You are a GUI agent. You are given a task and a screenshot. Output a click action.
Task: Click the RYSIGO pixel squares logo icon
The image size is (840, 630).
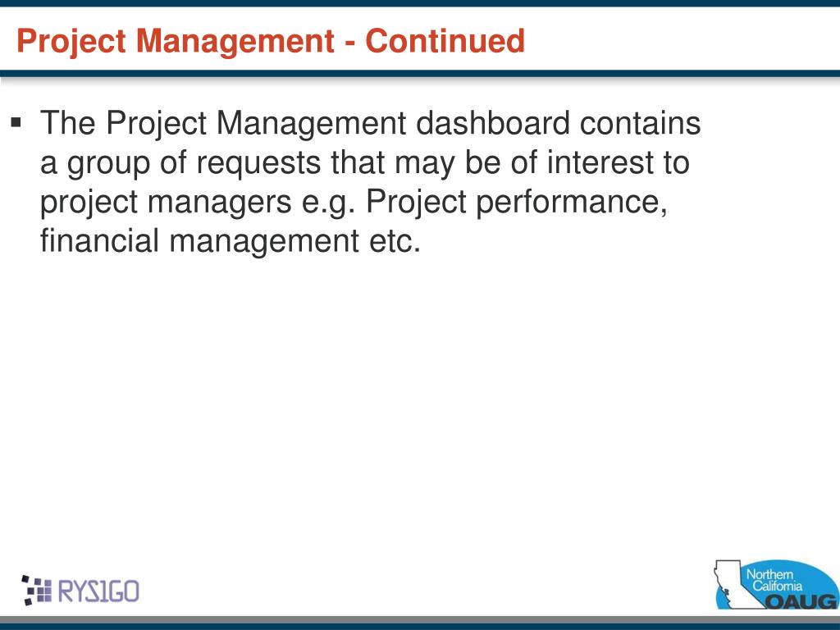(36, 591)
